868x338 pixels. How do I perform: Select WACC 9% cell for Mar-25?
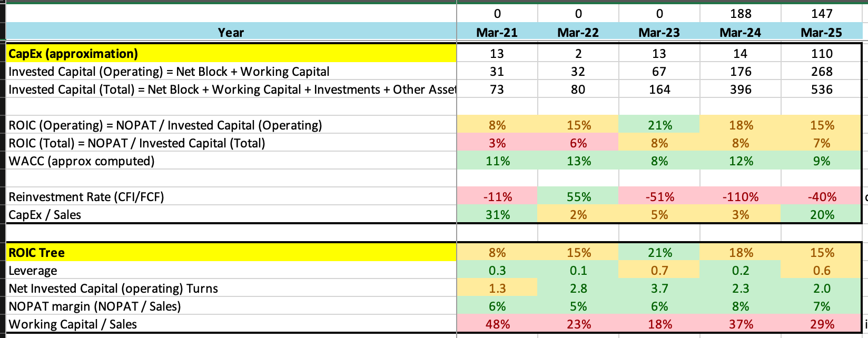tap(821, 161)
